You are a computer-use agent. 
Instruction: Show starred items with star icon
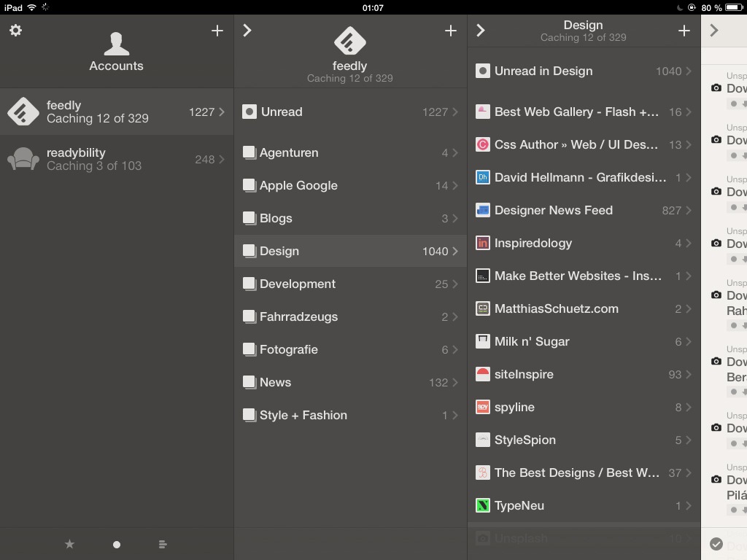point(69,544)
